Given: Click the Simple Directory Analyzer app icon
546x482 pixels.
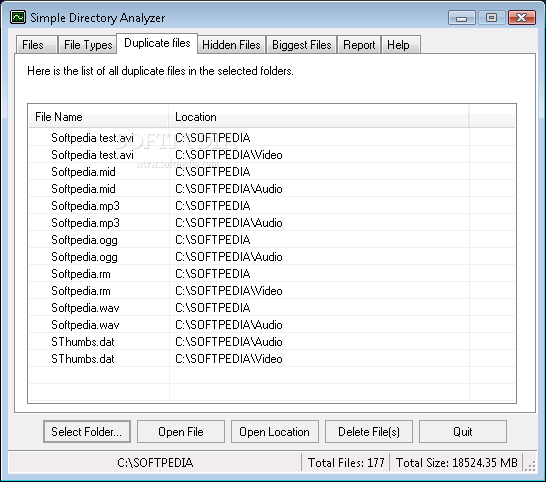Looking at the screenshot, I should (x=17, y=17).
